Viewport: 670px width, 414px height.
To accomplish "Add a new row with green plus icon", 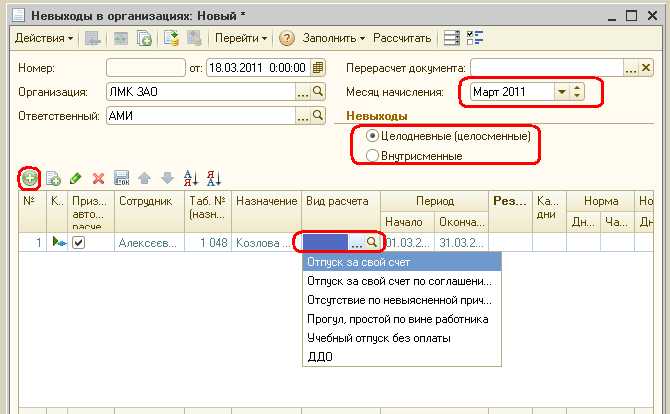I will click(29, 178).
